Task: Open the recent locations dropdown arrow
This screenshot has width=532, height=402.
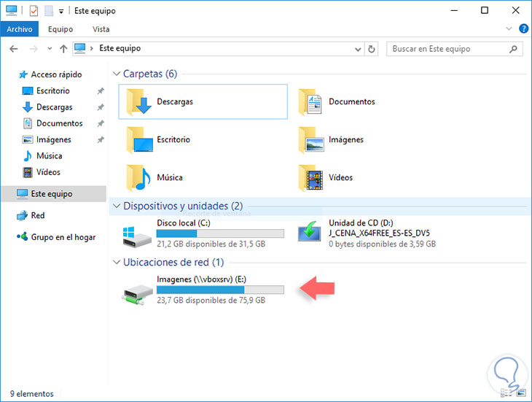Action: tap(50, 49)
